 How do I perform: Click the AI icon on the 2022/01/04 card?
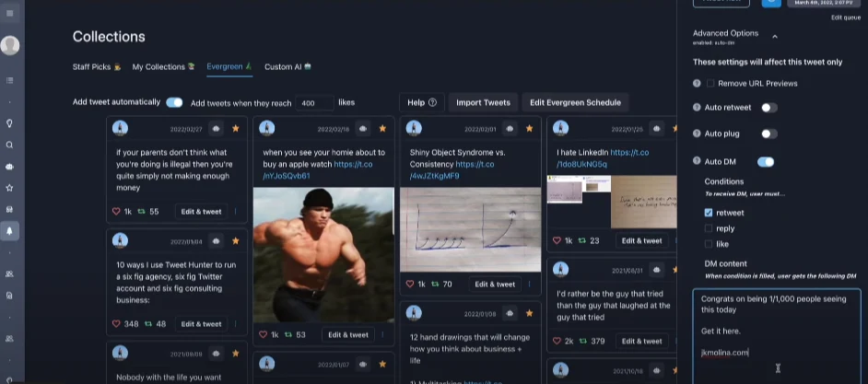(x=216, y=241)
